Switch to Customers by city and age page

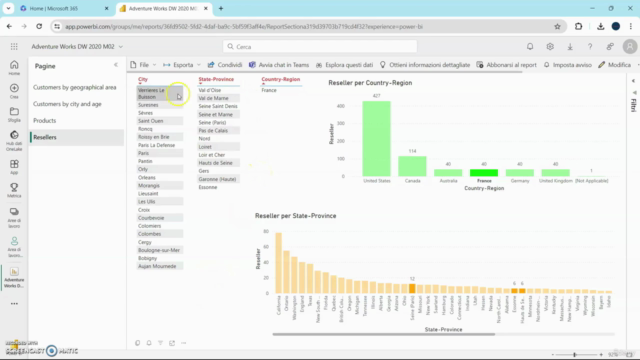tap(67, 104)
